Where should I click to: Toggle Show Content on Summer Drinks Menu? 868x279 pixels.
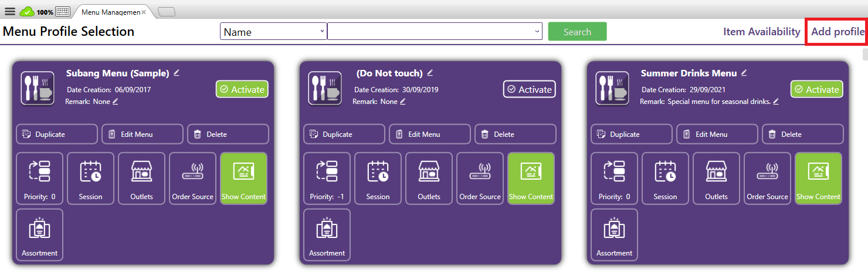(x=818, y=179)
